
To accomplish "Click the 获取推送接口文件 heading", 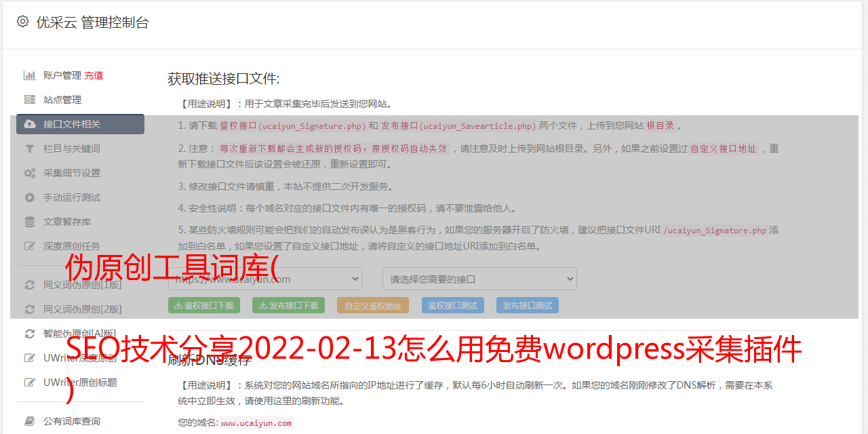I will tap(224, 79).
